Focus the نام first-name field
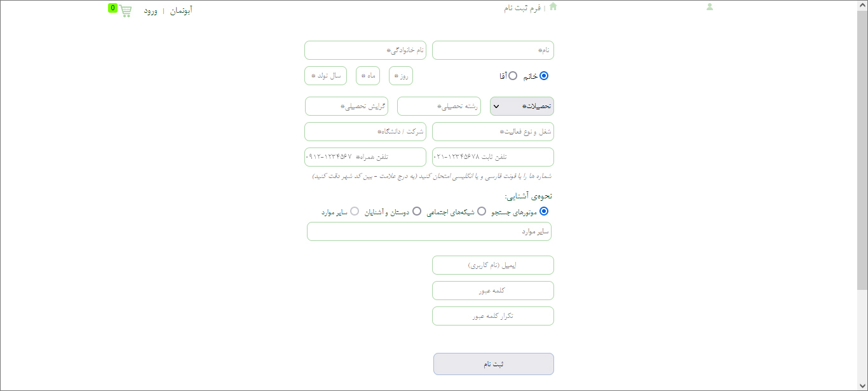868x391 pixels. pos(492,50)
